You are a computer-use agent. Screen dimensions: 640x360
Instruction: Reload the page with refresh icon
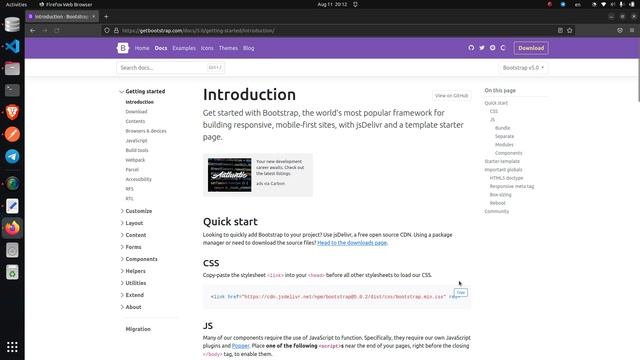57,30
